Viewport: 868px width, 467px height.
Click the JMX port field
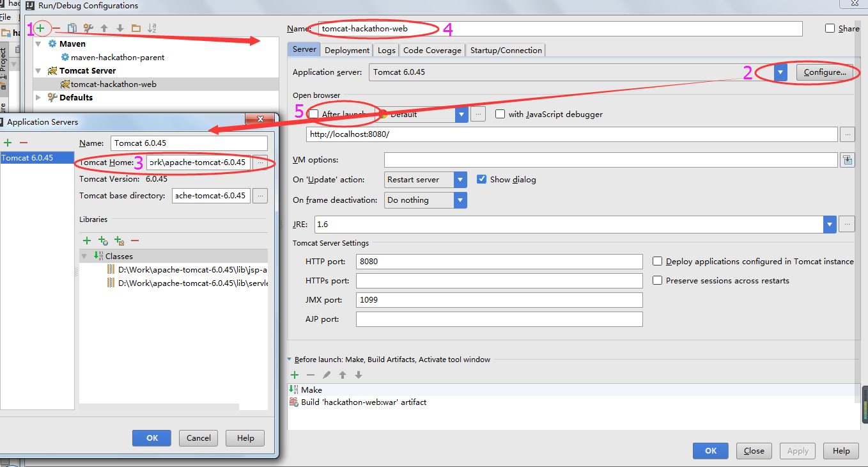(499, 300)
